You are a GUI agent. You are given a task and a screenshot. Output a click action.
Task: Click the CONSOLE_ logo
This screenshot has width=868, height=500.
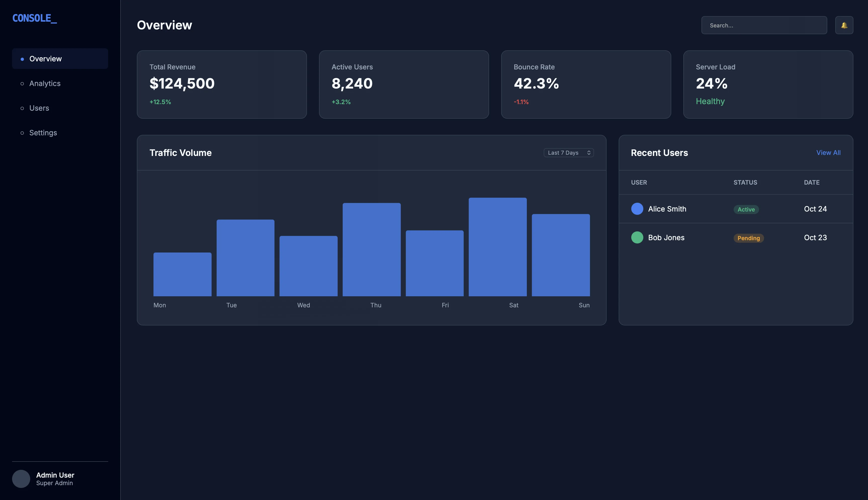[35, 18]
